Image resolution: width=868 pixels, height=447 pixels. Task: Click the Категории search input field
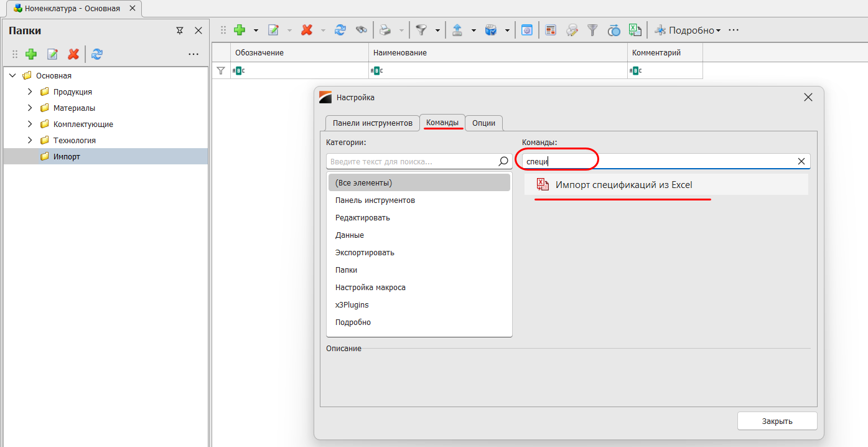coord(411,161)
